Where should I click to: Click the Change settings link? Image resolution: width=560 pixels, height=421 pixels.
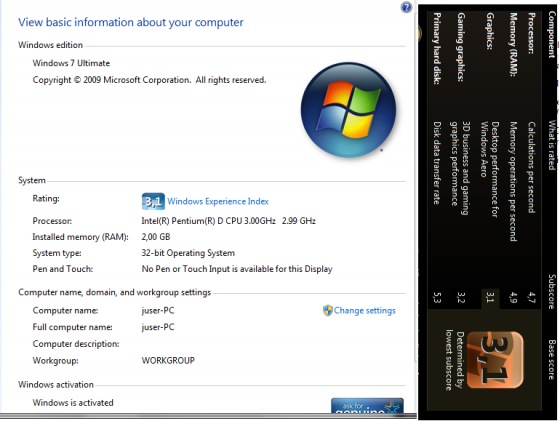(365, 311)
